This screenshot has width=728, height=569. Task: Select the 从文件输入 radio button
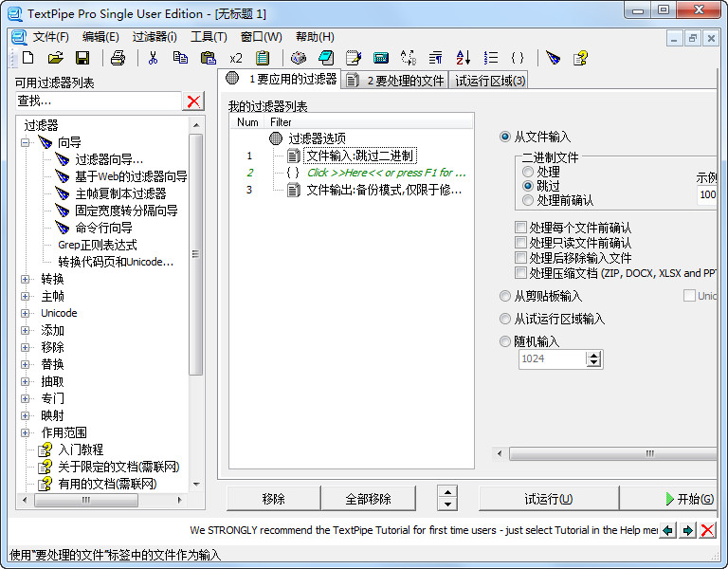(x=504, y=137)
